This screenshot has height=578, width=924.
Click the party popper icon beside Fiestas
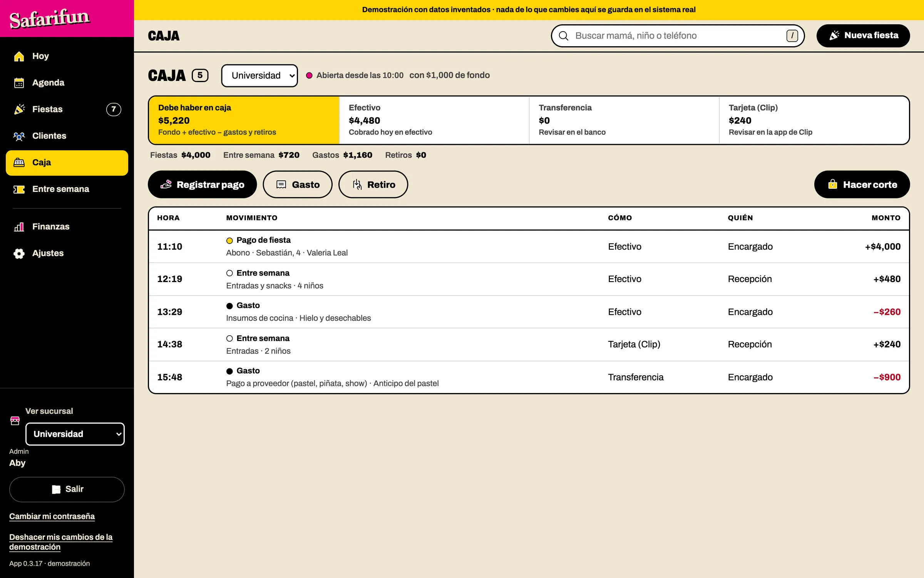(19, 109)
